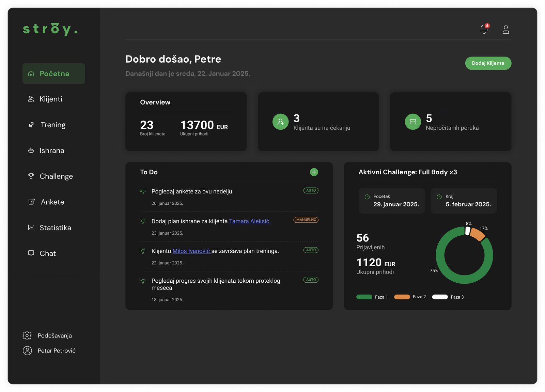Open the notifications bell icon
Viewport: 545px width, 392px height.
point(484,29)
